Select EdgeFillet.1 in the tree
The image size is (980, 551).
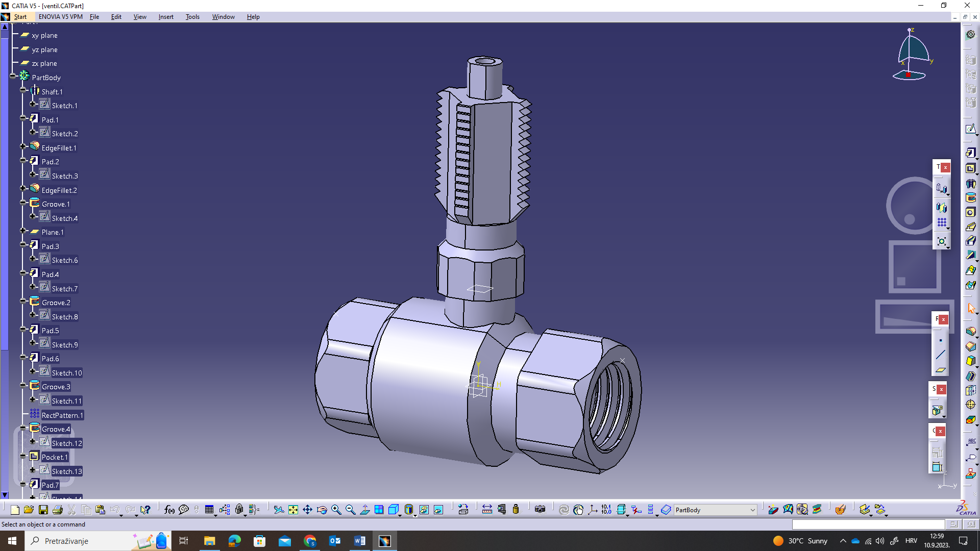[x=59, y=148]
